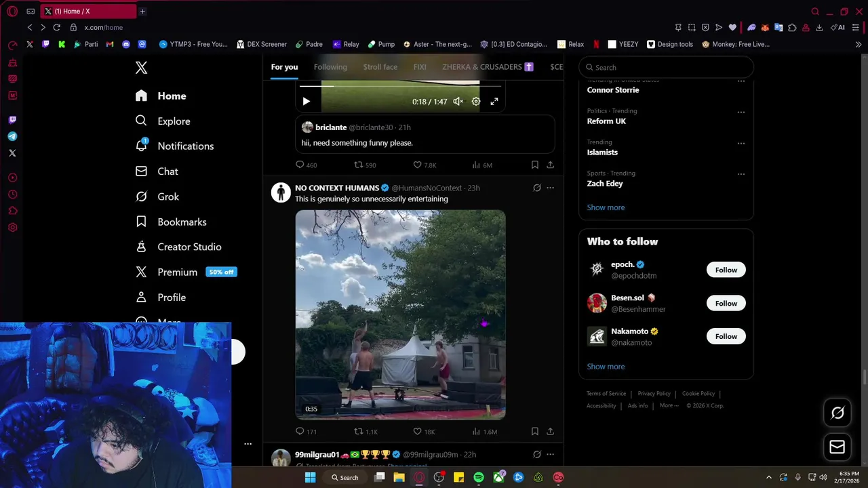Image resolution: width=868 pixels, height=488 pixels.
Task: Show more trending topics
Action: click(606, 207)
